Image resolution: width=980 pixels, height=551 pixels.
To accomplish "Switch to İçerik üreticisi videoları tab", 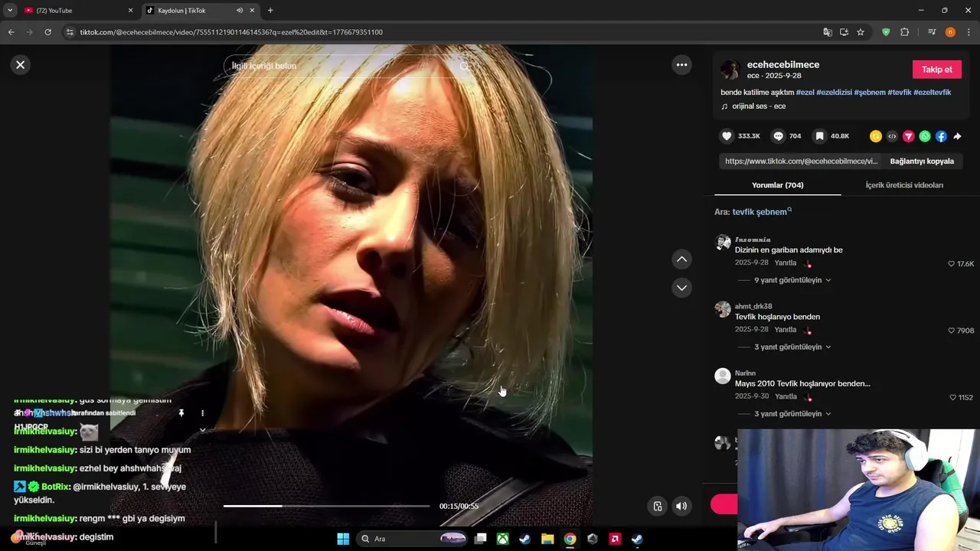I will tap(904, 185).
